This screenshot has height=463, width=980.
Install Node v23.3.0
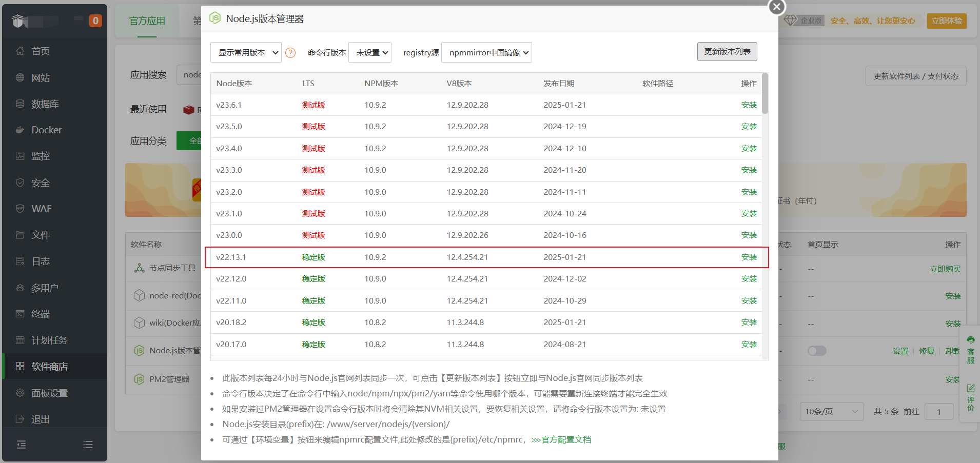coord(749,170)
